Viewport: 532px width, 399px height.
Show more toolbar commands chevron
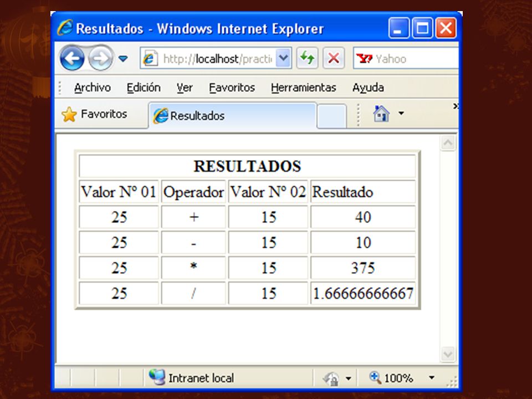[456, 106]
